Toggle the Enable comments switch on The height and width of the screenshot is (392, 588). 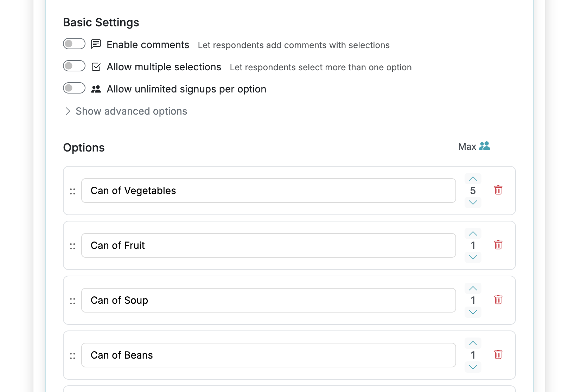pos(74,44)
